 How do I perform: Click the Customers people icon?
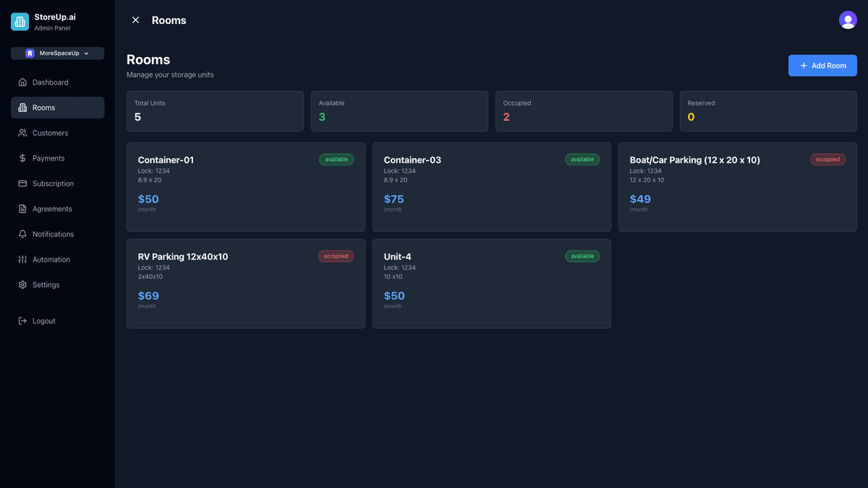[22, 133]
